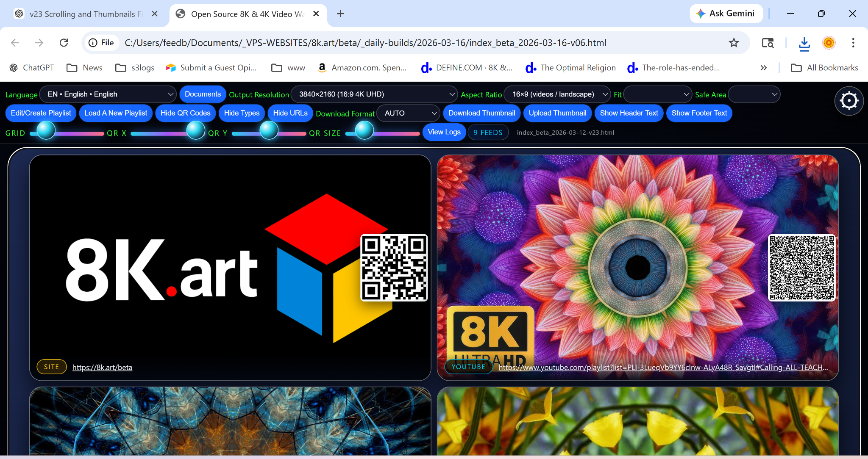Screen dimensions: 868x459
Task: Open Chrome three-dot menu
Action: pyautogui.click(x=853, y=43)
